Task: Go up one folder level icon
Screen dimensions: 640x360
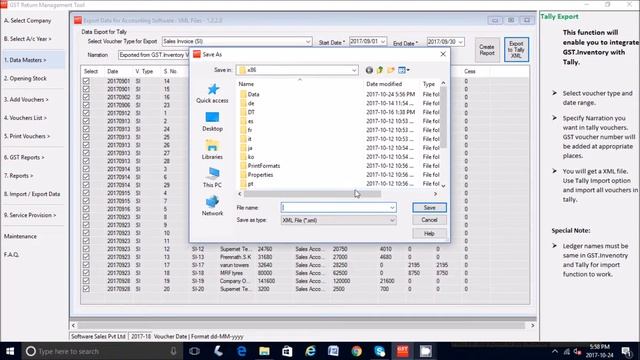Action: pos(380,70)
